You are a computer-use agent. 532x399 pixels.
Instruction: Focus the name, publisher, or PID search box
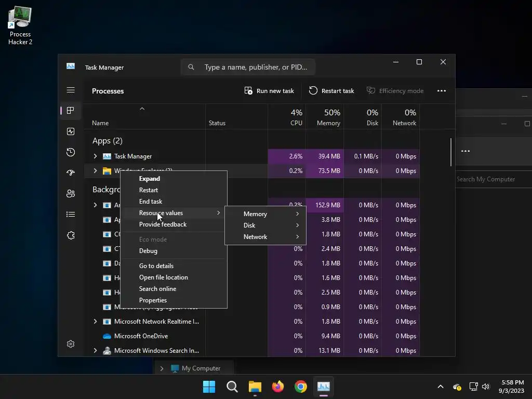(248, 67)
